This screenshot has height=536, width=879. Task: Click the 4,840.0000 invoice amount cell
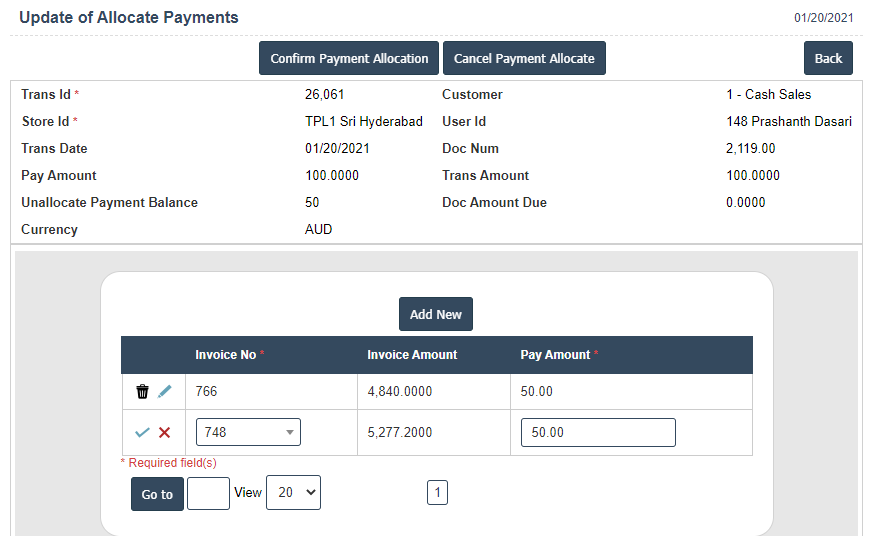[400, 392]
